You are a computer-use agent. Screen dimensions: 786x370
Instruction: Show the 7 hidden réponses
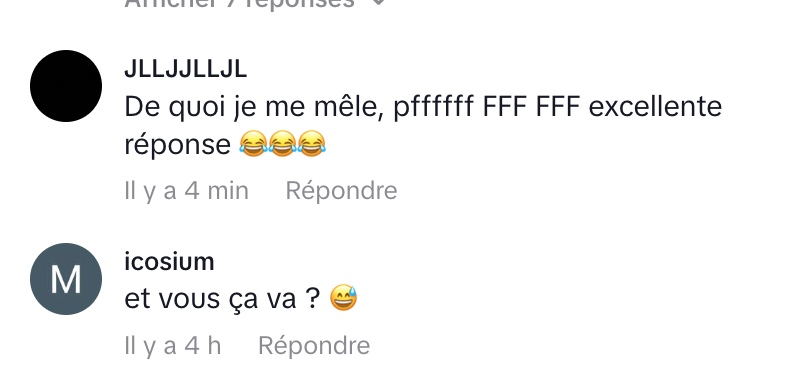(240, 4)
